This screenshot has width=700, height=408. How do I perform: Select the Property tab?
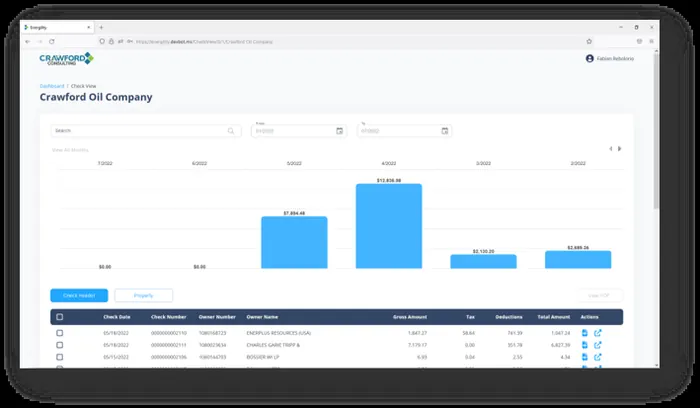click(x=144, y=296)
